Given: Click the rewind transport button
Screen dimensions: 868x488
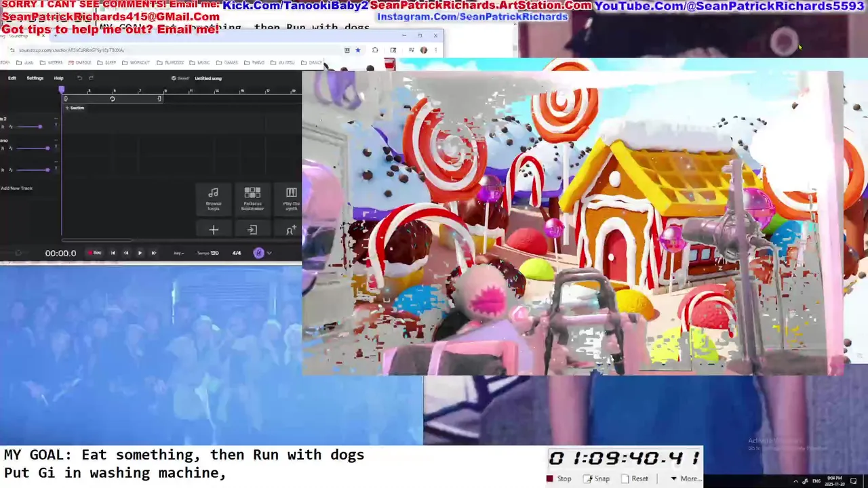Looking at the screenshot, I should pos(125,253).
